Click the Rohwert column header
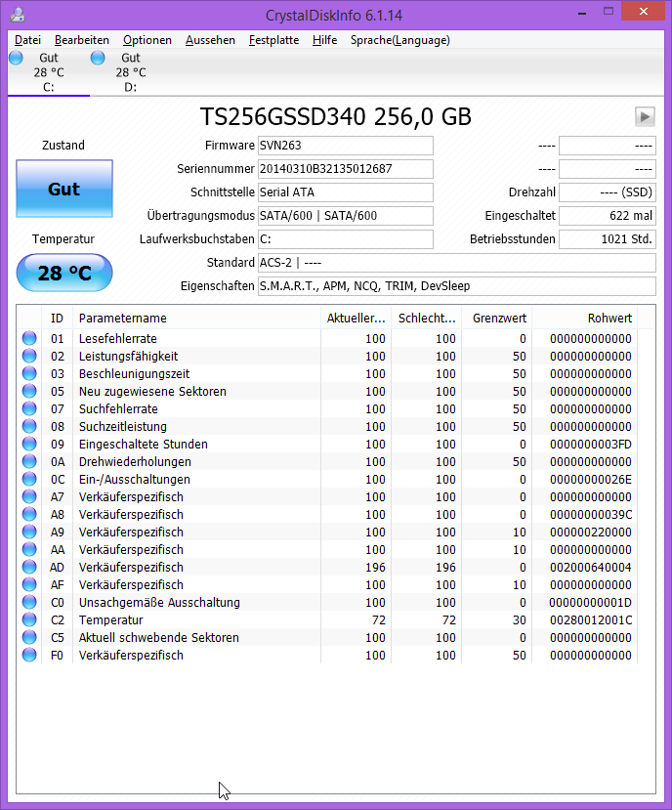The width and height of the screenshot is (672, 810). 585,319
